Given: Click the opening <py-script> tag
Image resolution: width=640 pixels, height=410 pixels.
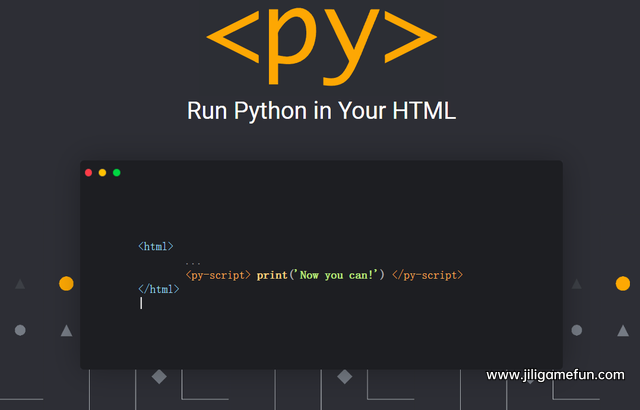Looking at the screenshot, I should point(218,275).
